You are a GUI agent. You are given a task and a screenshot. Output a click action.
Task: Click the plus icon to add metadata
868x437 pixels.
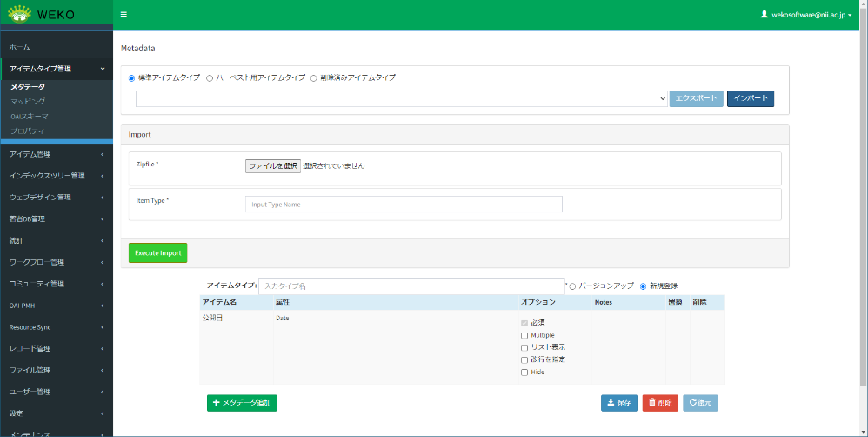tap(217, 403)
